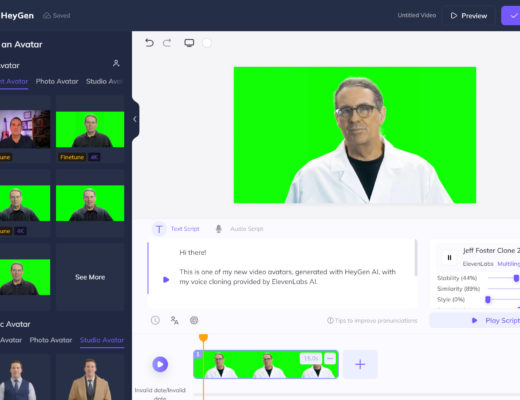Open the Photo Avatar tab in top section
The image size is (520, 400).
[x=57, y=81]
